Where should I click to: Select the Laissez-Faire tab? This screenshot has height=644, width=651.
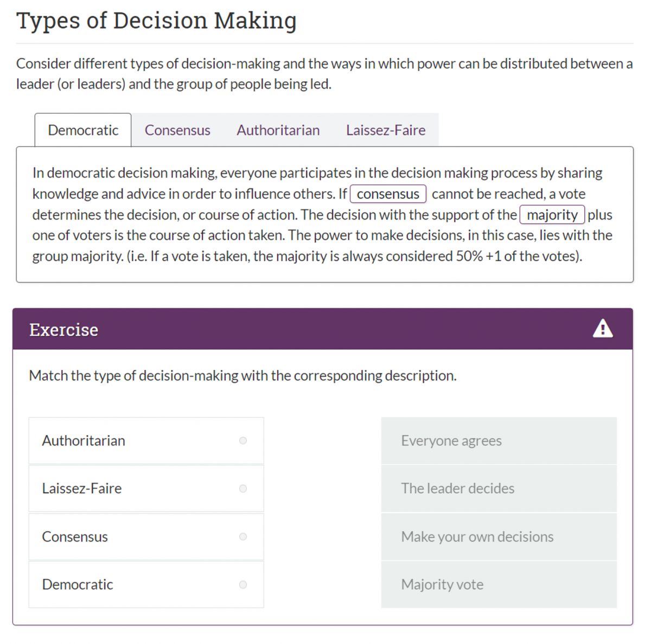[x=385, y=130]
